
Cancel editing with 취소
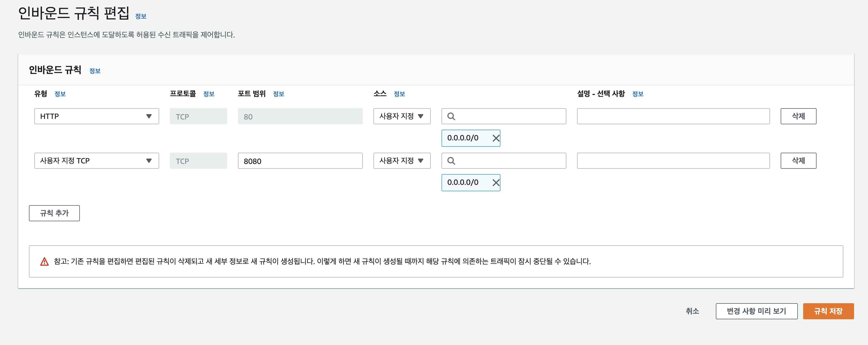692,311
